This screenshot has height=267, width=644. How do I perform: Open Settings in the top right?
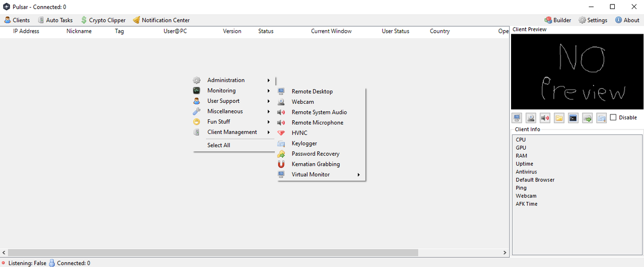[x=593, y=20]
